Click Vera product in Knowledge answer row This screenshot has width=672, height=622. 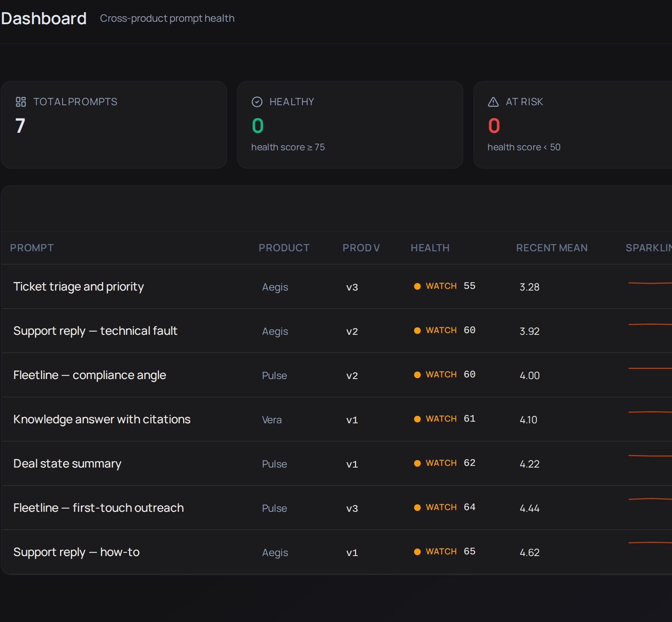pos(272,420)
